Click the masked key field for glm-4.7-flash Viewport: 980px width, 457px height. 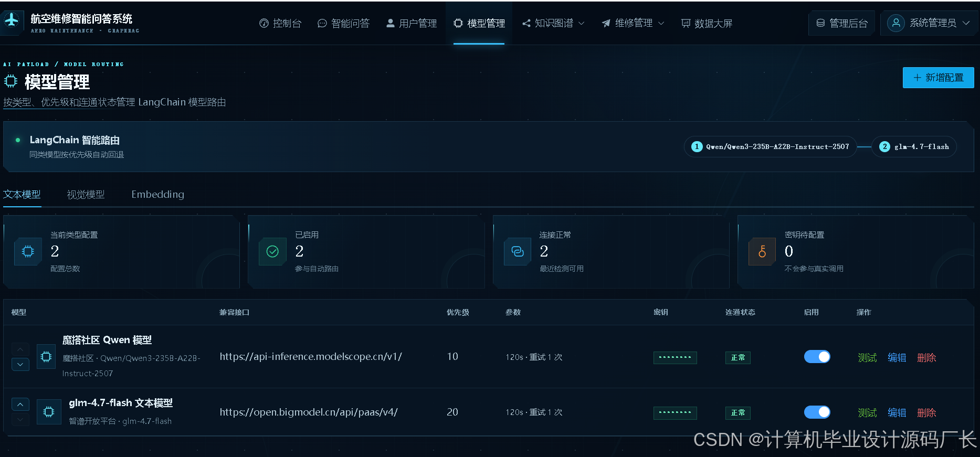click(x=675, y=413)
